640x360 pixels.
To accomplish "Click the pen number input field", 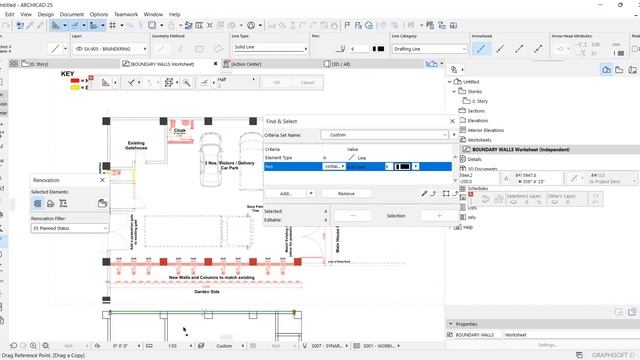I will (x=358, y=49).
